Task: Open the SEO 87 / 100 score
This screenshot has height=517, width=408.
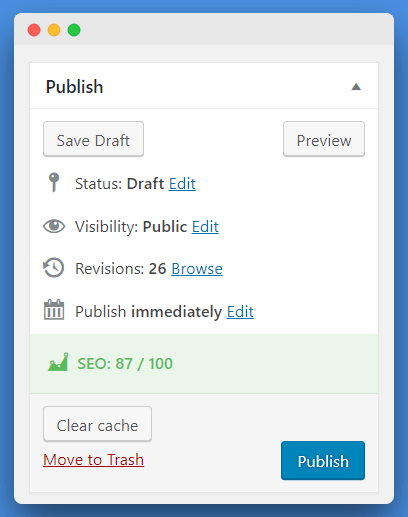Action: coord(125,363)
